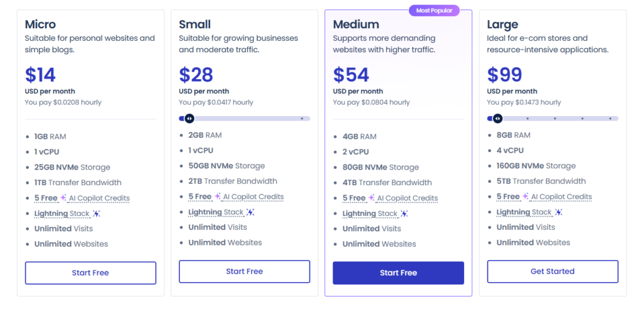Open the AI Copilot Credits link in Large plan
This screenshot has height=309, width=644.
pyautogui.click(x=562, y=197)
